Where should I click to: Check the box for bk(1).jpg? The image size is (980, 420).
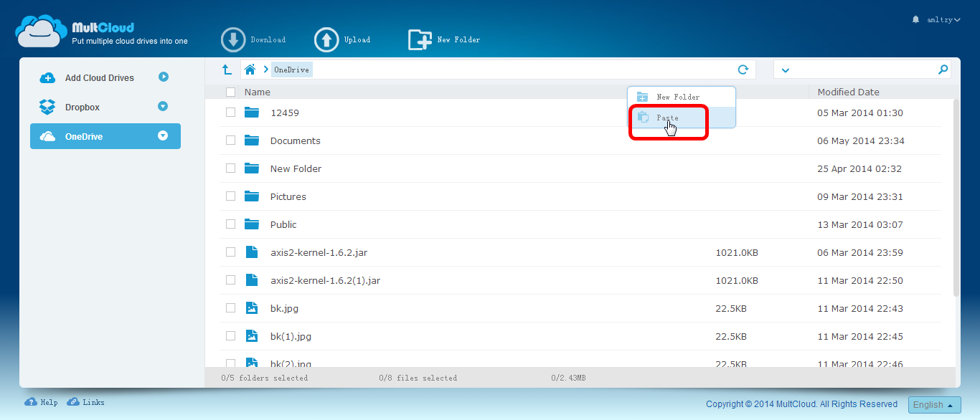coord(230,336)
